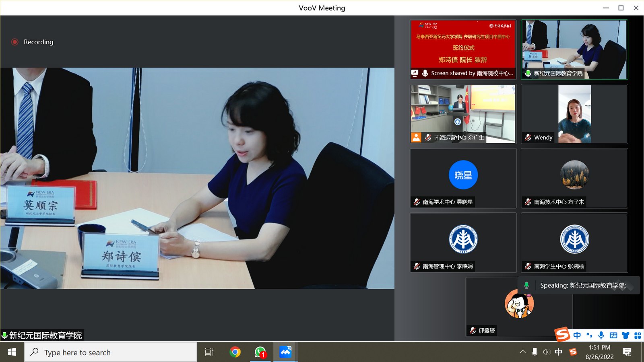Select Wendy's video tile

point(574,114)
